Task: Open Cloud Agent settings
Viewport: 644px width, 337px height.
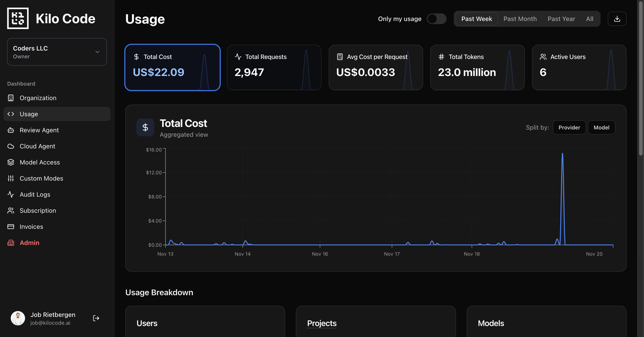Action: click(x=37, y=146)
